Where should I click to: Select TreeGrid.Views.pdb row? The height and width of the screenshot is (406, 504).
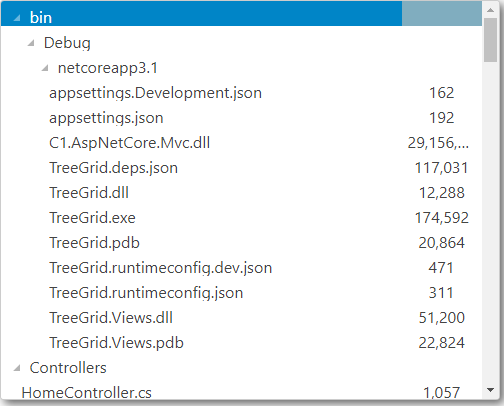point(241,343)
